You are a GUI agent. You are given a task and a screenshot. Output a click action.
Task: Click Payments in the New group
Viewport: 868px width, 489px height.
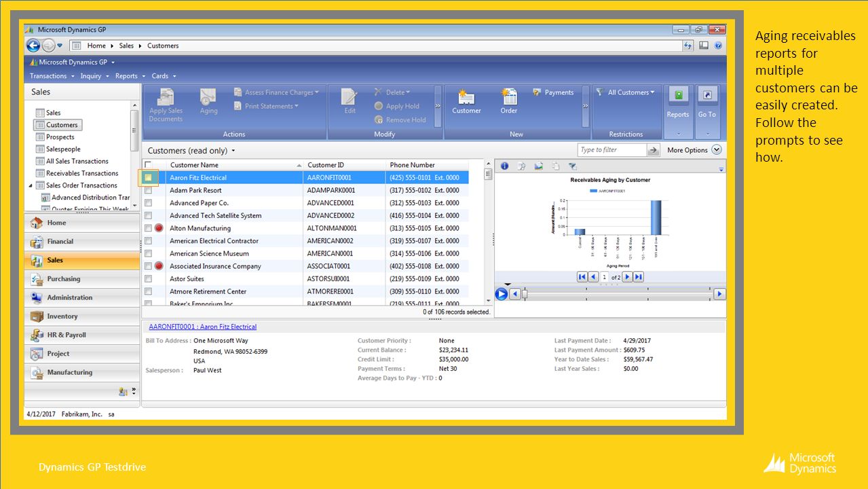[x=553, y=92]
